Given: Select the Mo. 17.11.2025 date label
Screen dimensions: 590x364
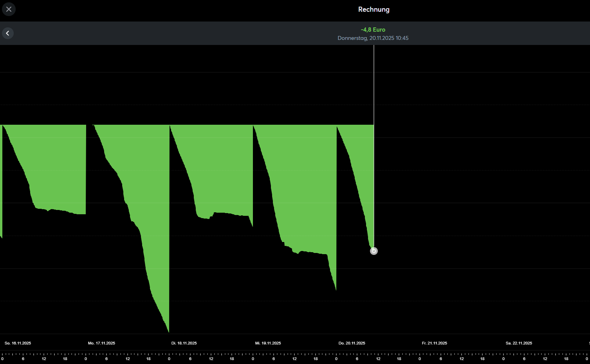Looking at the screenshot, I should (x=101, y=343).
